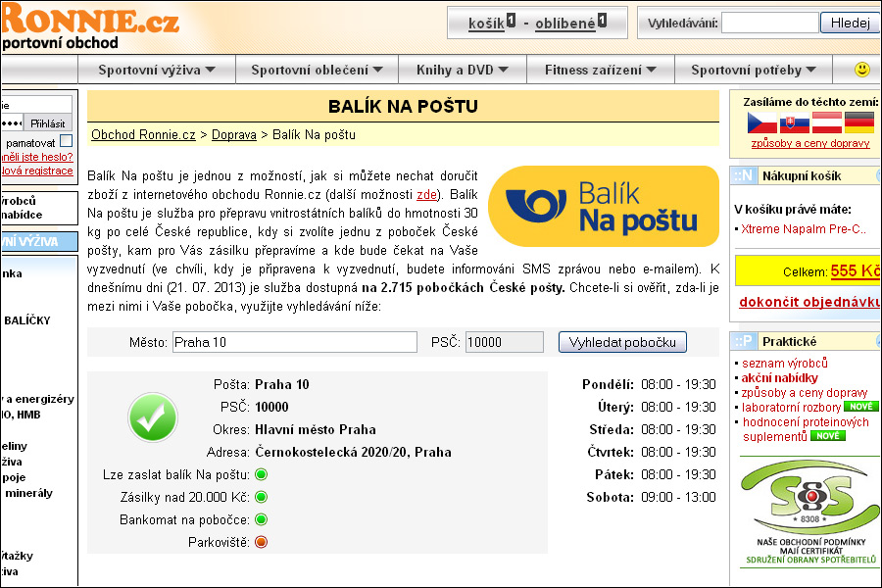
Task: Open the Sportovní oblečení dropdown menu
Action: (x=317, y=70)
